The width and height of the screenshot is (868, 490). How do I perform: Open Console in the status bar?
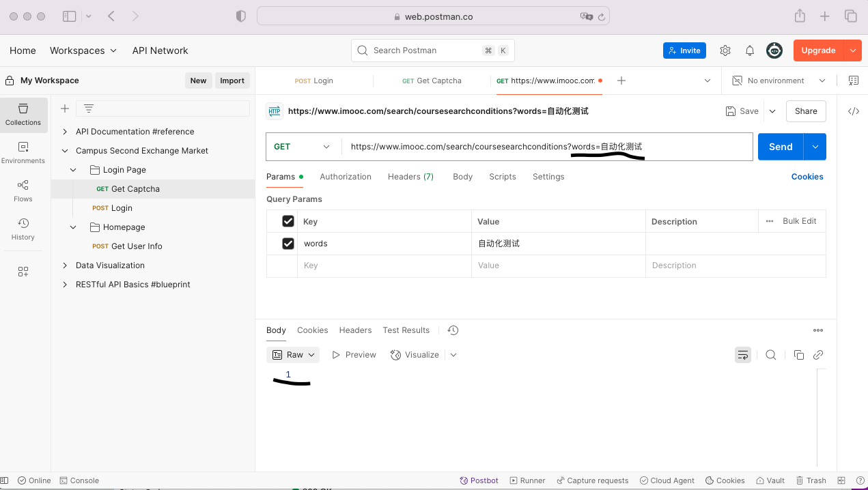click(x=79, y=480)
